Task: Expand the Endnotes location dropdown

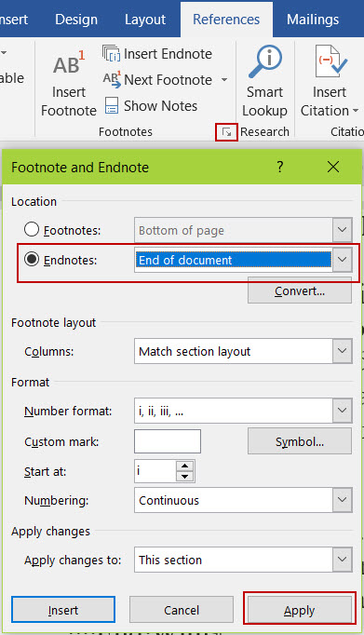Action: (343, 260)
